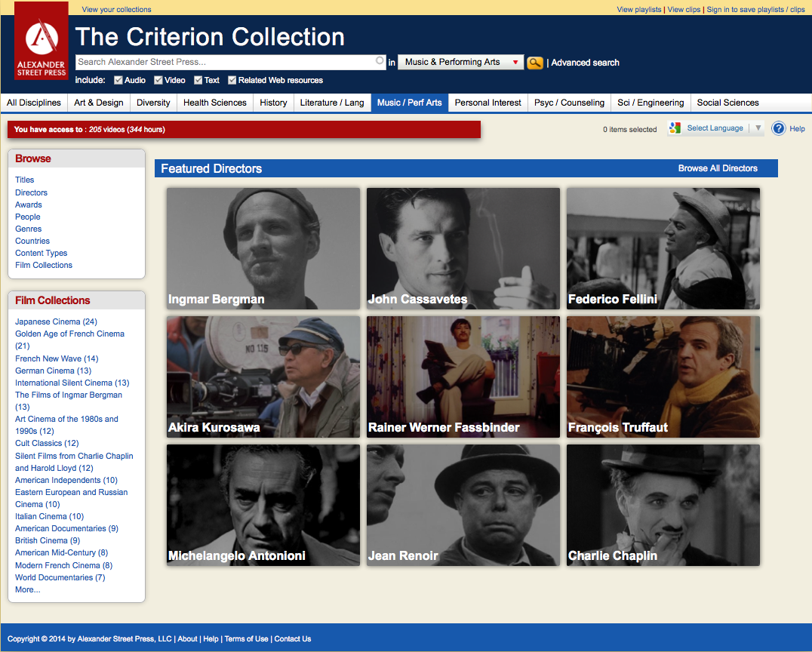
Task: Select the Music / Perf Arts tab
Action: 410,103
